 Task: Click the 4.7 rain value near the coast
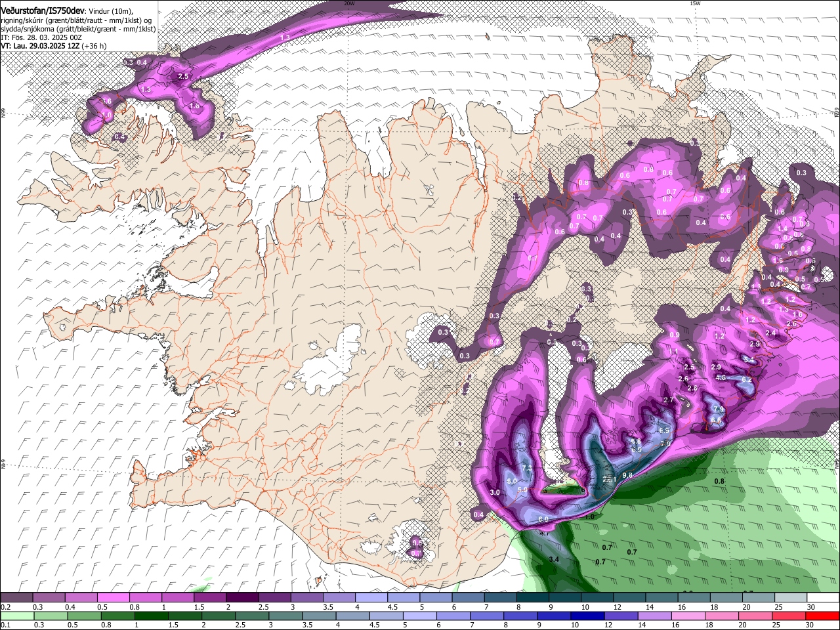click(x=545, y=533)
